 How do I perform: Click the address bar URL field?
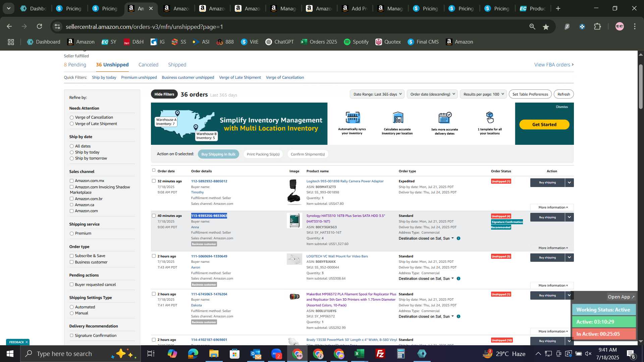coord(292,27)
